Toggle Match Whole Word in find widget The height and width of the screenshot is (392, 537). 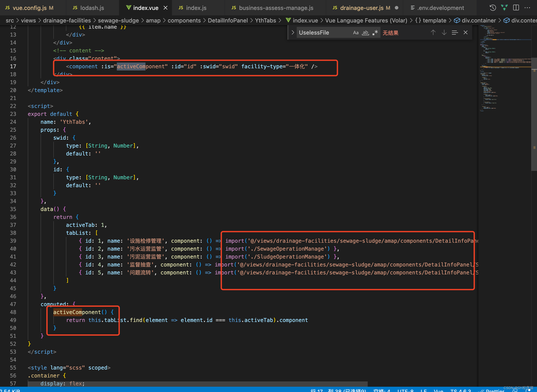click(x=365, y=33)
